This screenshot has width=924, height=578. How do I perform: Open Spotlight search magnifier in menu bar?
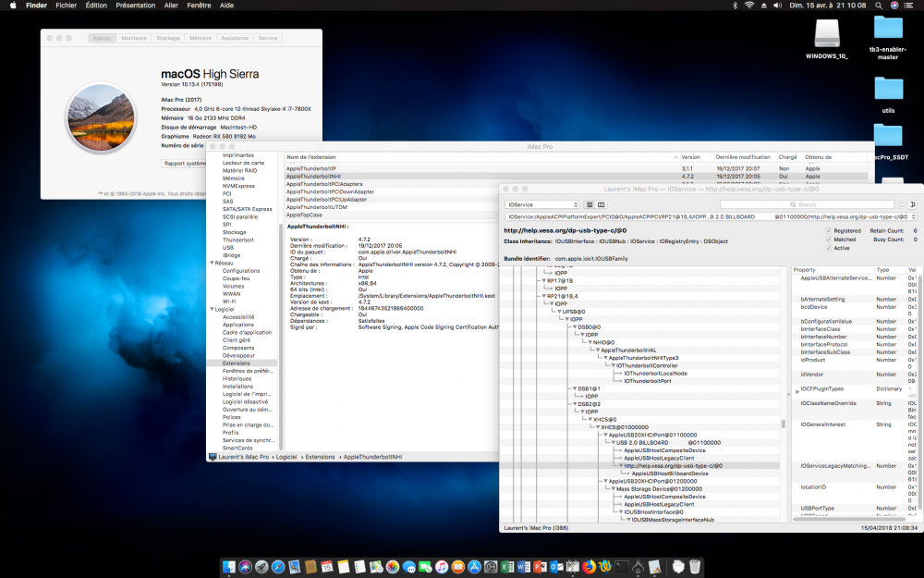[x=878, y=6]
